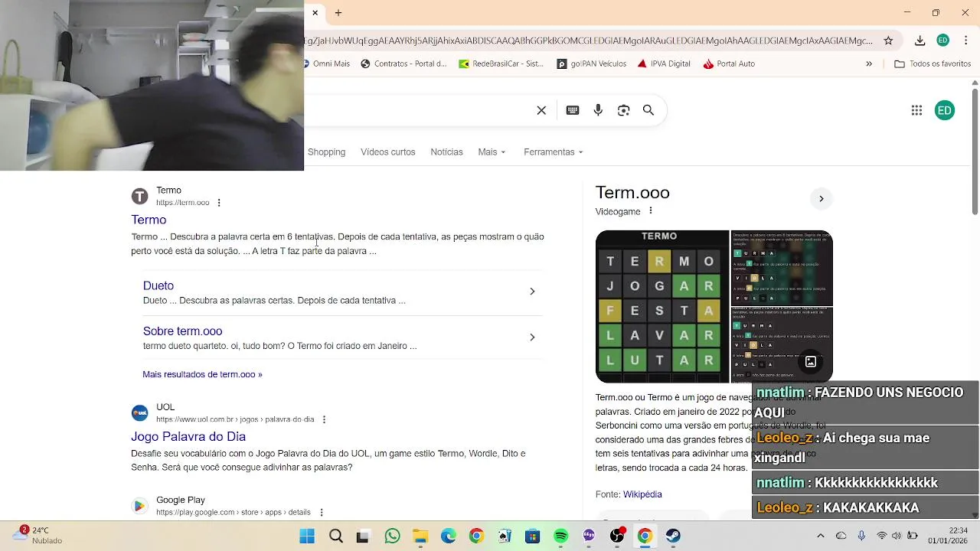This screenshot has width=980, height=551.
Task: Open the on-screen keyboard input tool
Action: (573, 110)
